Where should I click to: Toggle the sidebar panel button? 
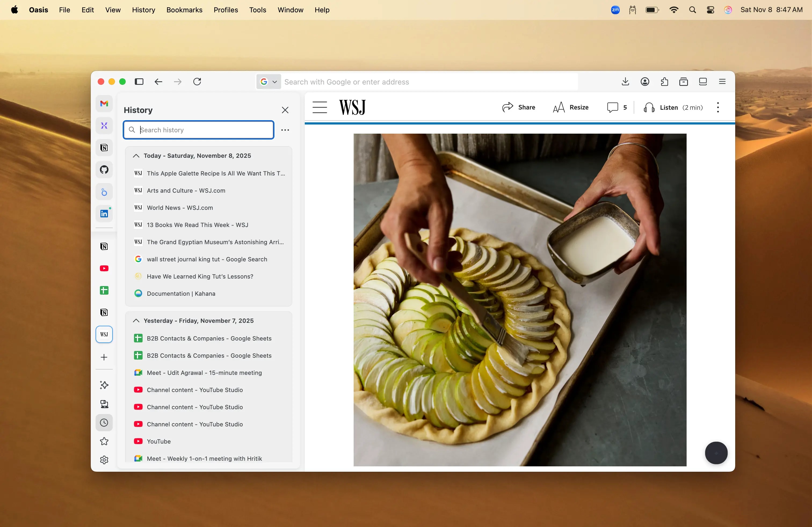139,82
